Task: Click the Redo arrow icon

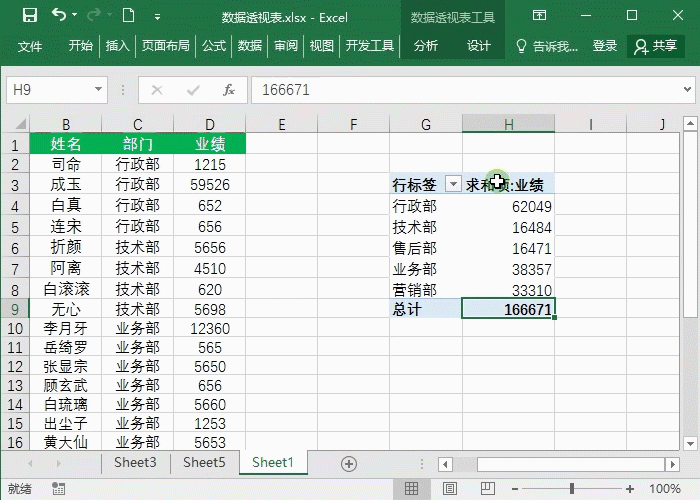Action: coord(94,15)
